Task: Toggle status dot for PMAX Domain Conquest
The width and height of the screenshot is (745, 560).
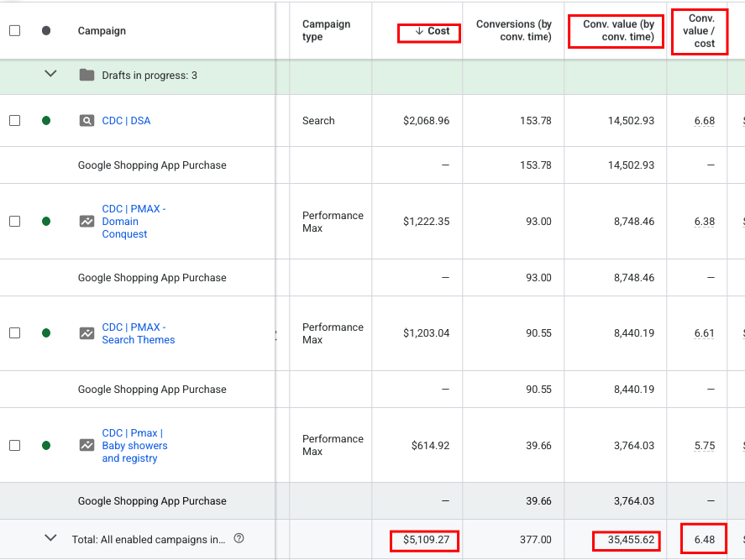Action: click(x=46, y=222)
